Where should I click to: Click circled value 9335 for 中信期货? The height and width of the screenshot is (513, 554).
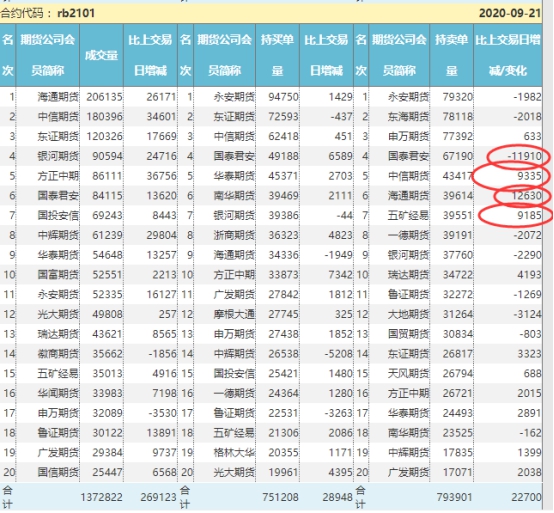point(529,176)
